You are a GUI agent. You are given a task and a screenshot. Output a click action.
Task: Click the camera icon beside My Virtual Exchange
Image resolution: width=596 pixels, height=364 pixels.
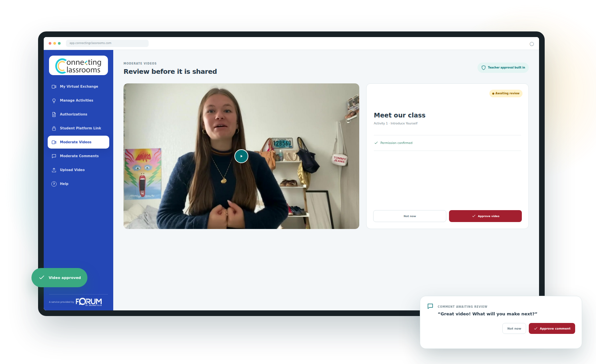point(54,87)
